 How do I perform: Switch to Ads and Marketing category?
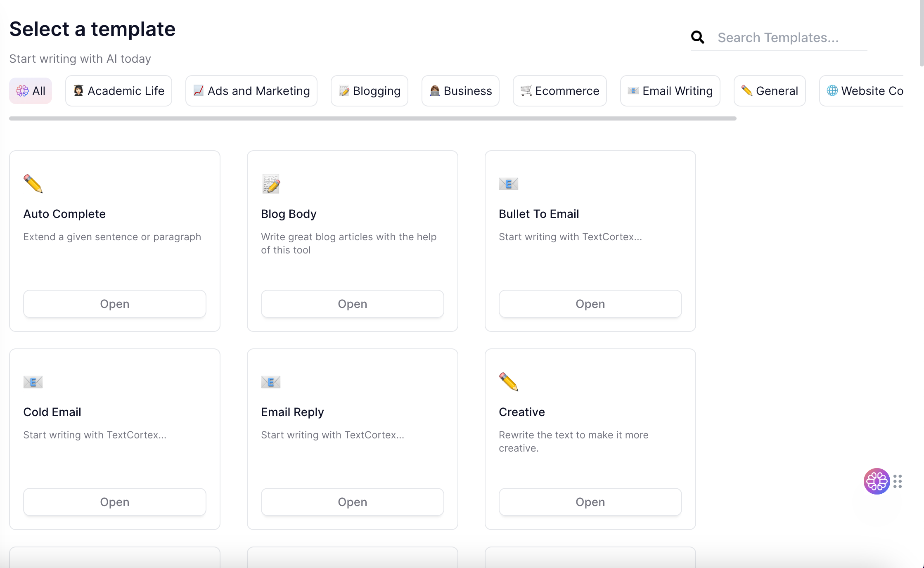[251, 91]
